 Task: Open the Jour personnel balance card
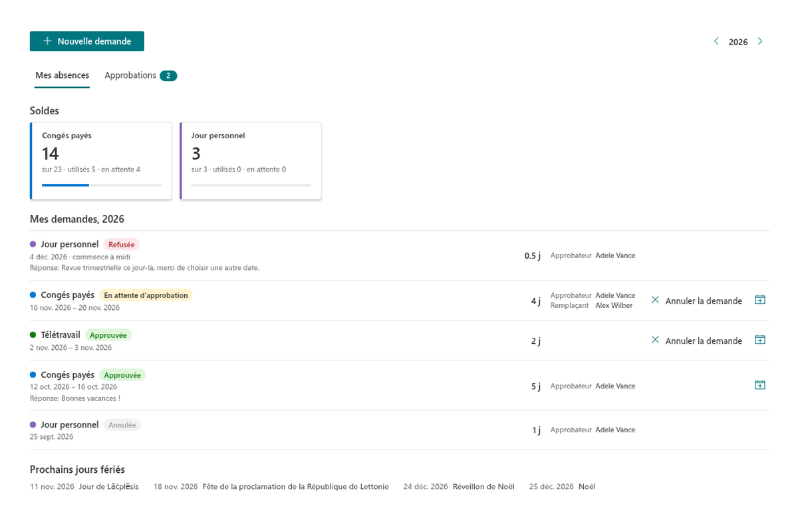pos(251,160)
